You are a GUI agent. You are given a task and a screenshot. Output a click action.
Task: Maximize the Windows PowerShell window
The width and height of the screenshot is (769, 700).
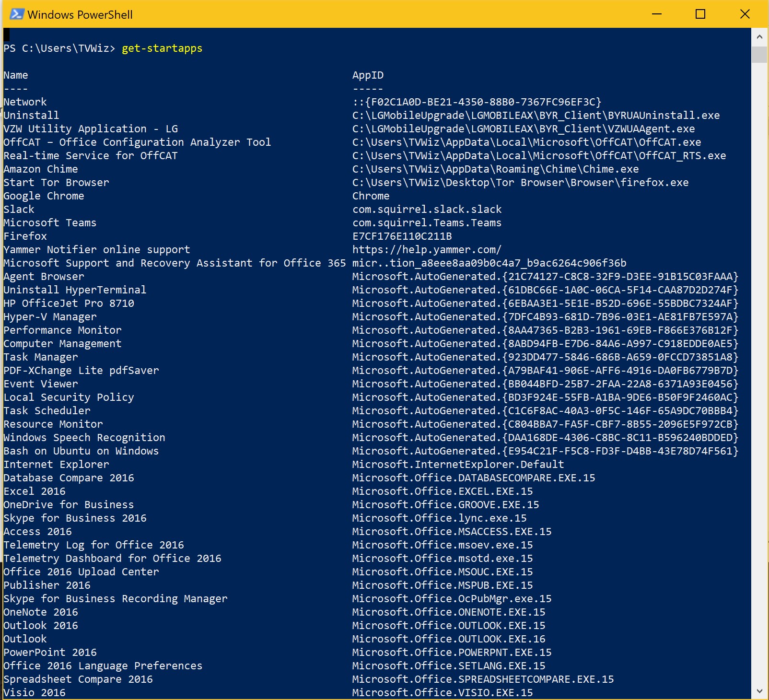tap(700, 14)
